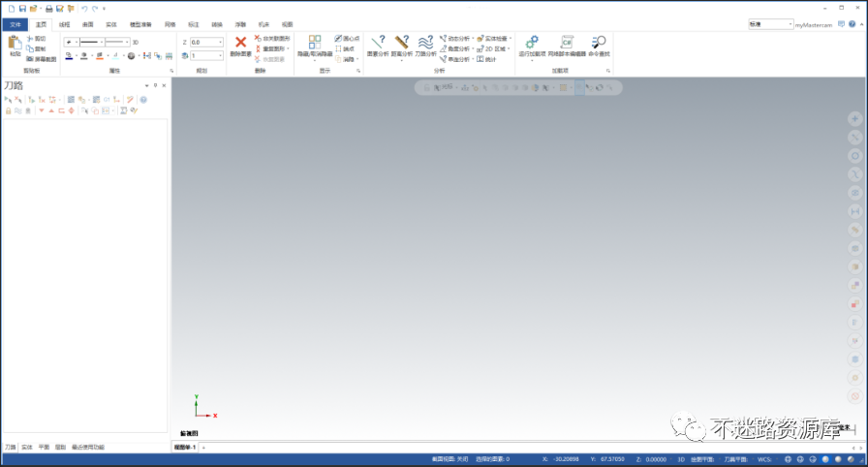Click the myMastercam link in the ribbon corner
868x467 pixels.
(x=813, y=25)
